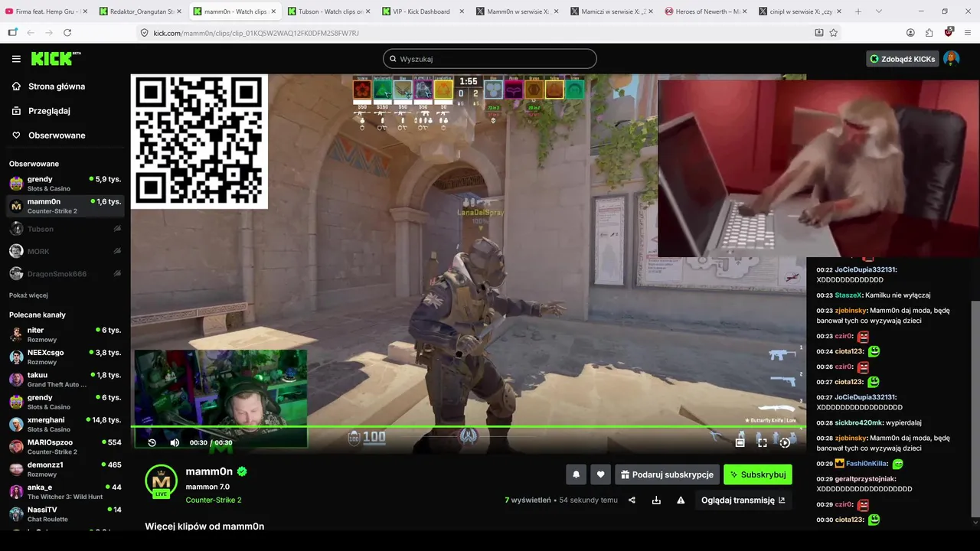The height and width of the screenshot is (551, 980).
Task: Open offline channel MORK
Action: [64, 251]
